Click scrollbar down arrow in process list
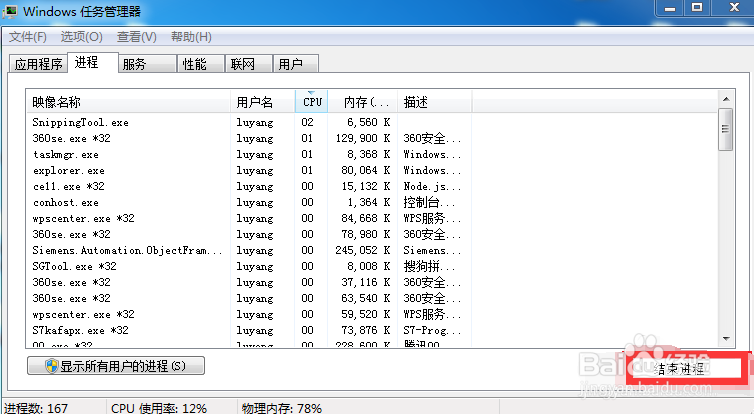Image resolution: width=754 pixels, height=414 pixels. [726, 339]
